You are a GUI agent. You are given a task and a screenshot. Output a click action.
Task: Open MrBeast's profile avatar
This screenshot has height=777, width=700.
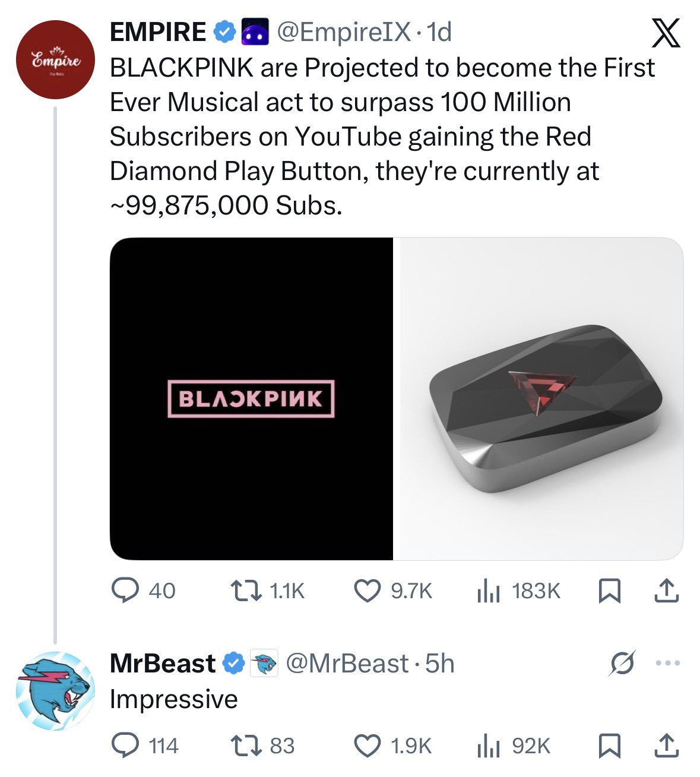(55, 691)
